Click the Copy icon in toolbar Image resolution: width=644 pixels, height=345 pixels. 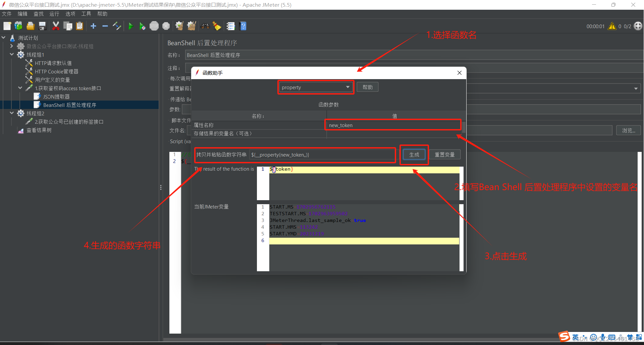[x=68, y=26]
